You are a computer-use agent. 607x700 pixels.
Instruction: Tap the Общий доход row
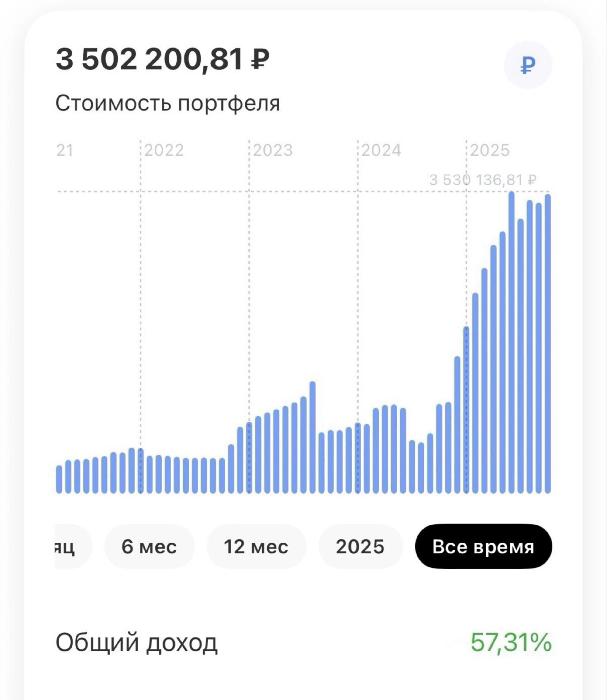[303, 643]
